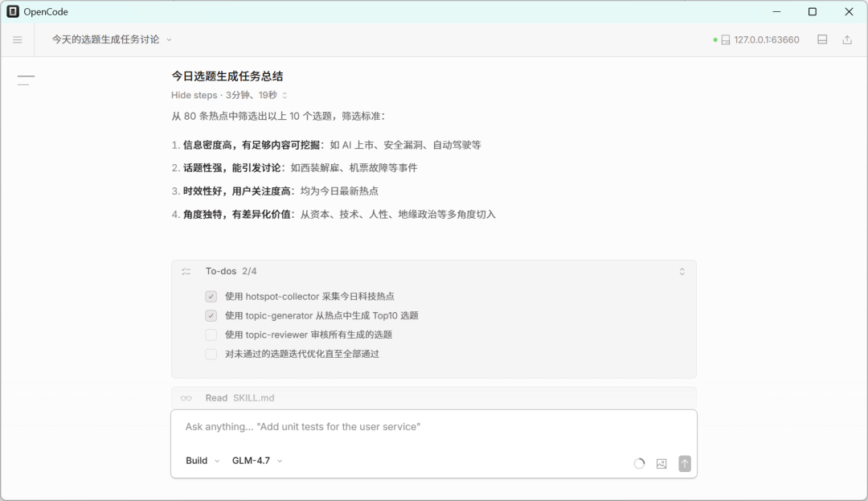This screenshot has height=501, width=868.
Task: Check the final iteration optimization task
Action: [x=211, y=354]
